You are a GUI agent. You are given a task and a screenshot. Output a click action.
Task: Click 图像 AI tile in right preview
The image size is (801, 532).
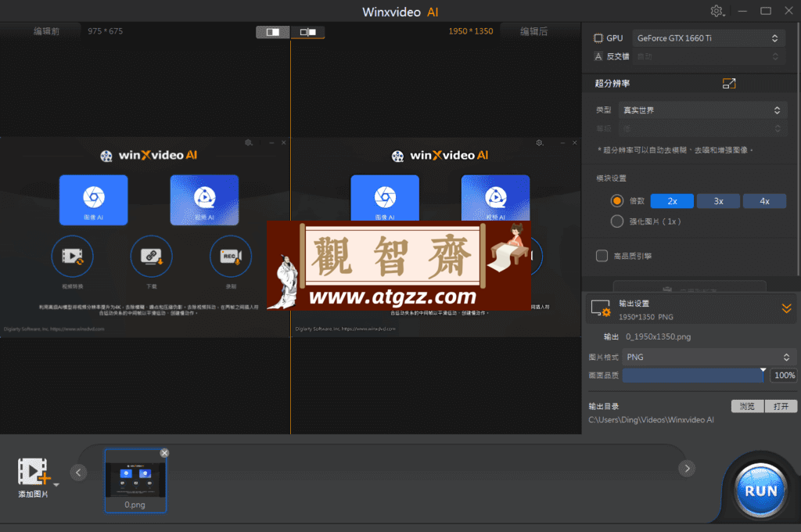point(385,198)
